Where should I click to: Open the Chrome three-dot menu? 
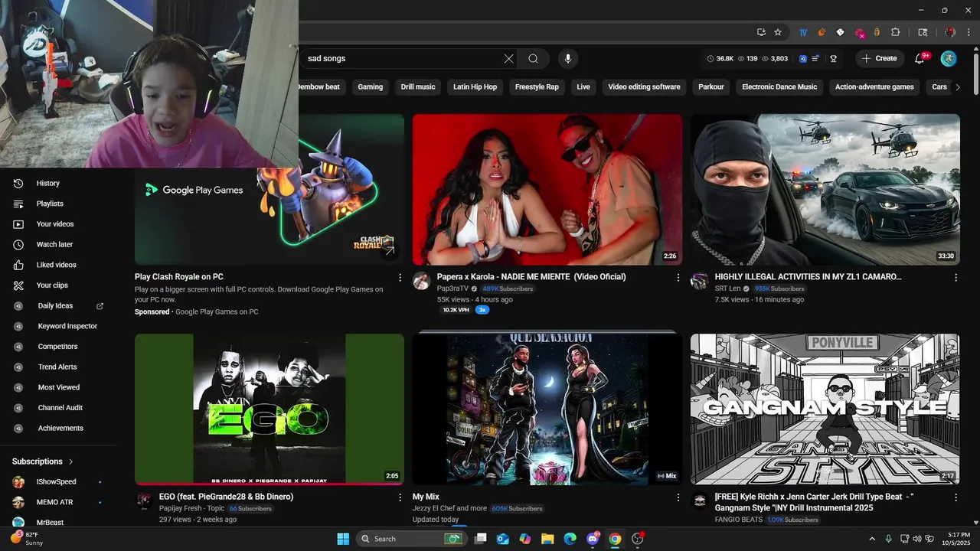tap(969, 32)
